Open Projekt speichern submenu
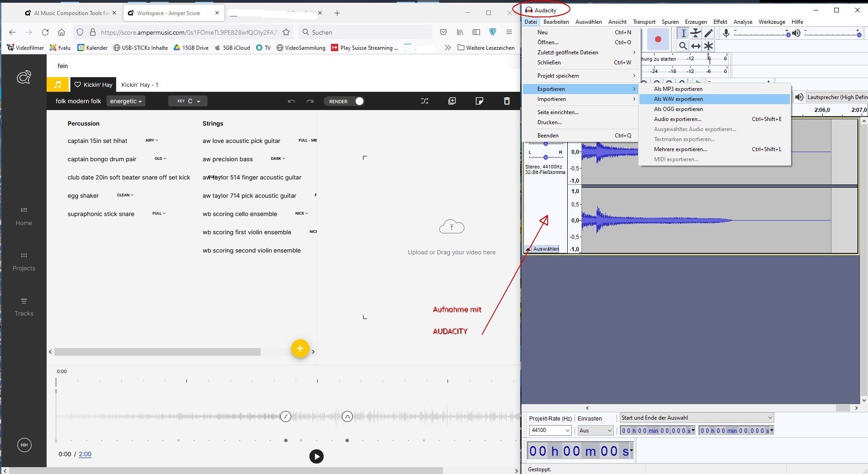This screenshot has width=868, height=474. (580, 76)
